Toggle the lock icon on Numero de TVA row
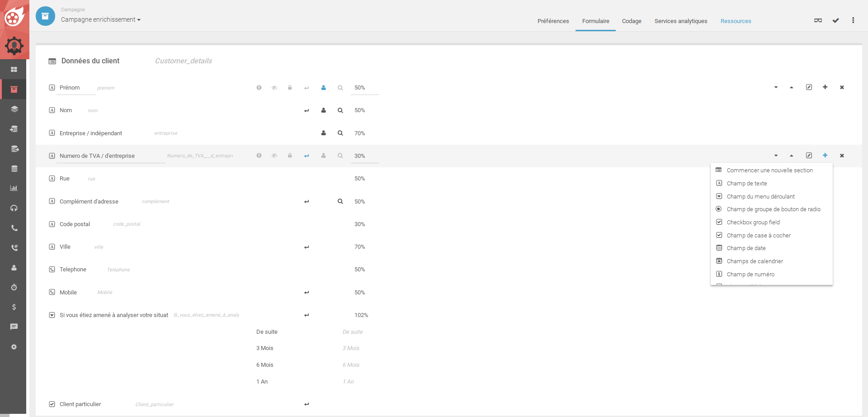The height and width of the screenshot is (417, 868). [290, 156]
